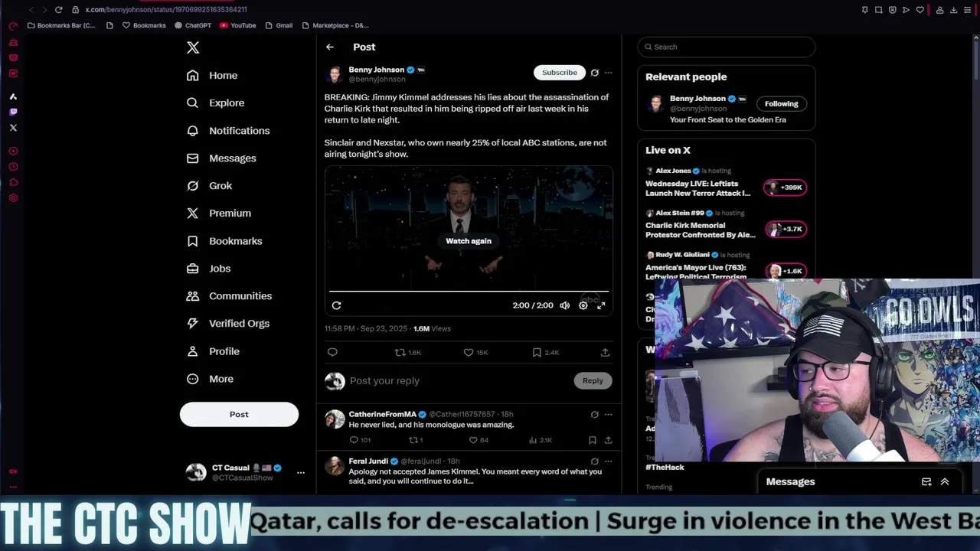Open Jobs in the left navigation
The height and width of the screenshot is (551, 980).
click(x=208, y=269)
